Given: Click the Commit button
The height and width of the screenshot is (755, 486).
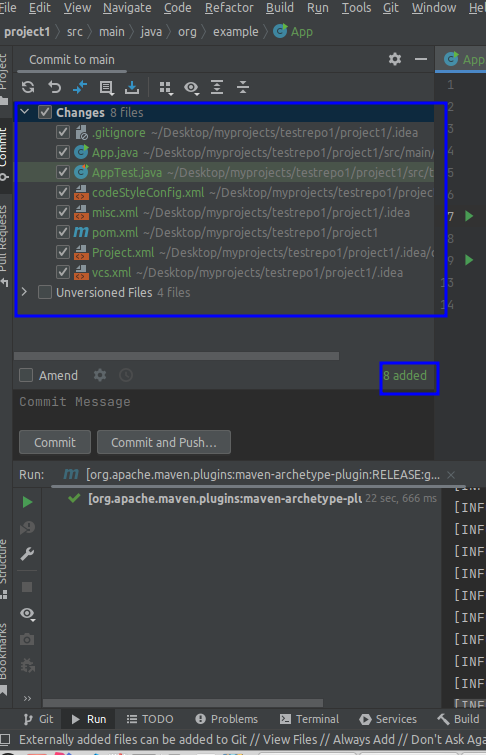Looking at the screenshot, I should (x=55, y=442).
